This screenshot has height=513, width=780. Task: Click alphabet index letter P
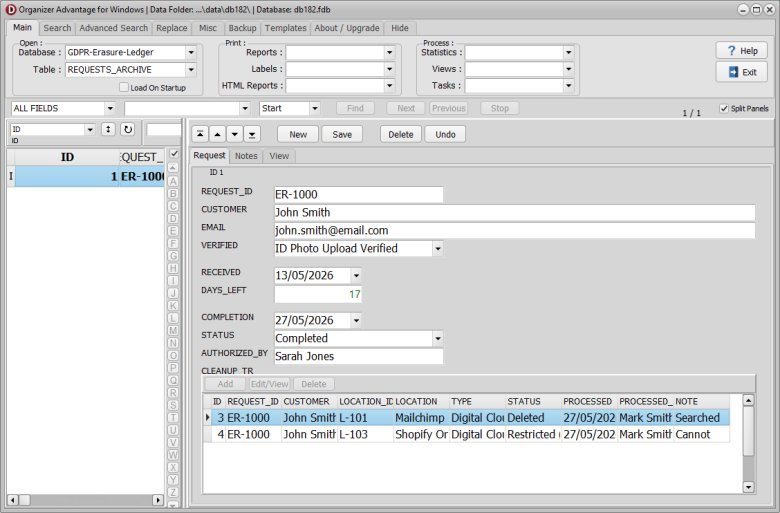point(173,368)
